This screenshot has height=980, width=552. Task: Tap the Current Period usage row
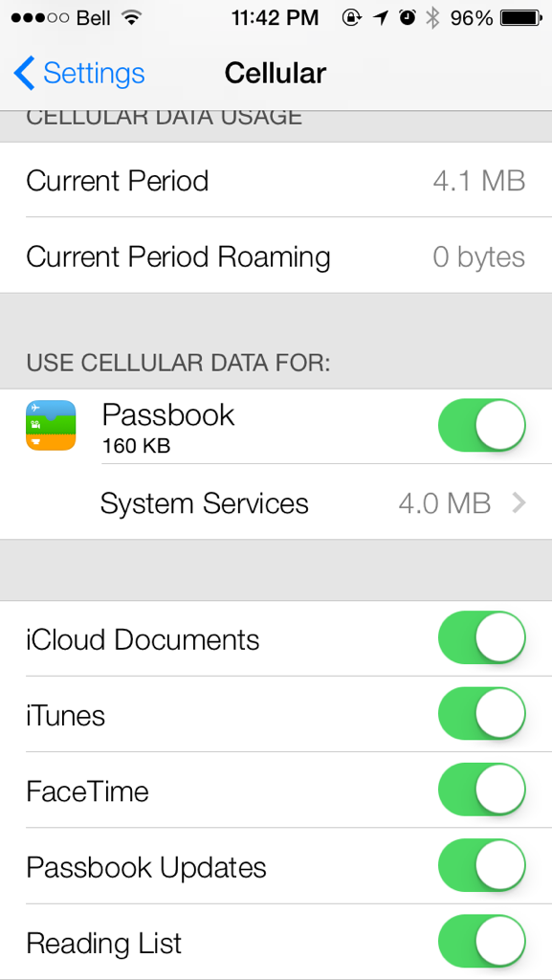(276, 180)
